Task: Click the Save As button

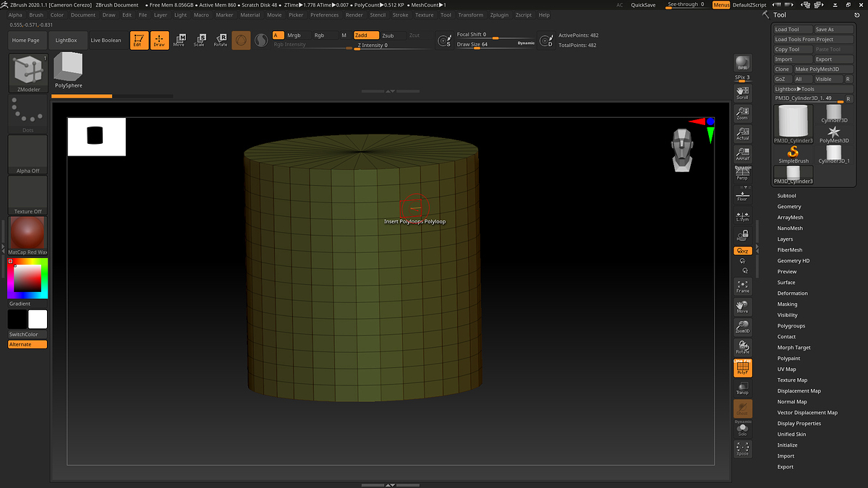Action: 833,30
